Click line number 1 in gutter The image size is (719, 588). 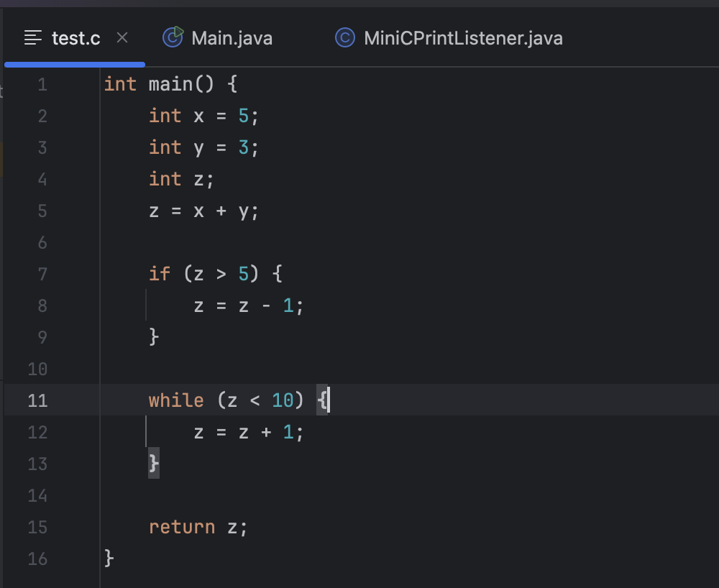[x=42, y=84]
